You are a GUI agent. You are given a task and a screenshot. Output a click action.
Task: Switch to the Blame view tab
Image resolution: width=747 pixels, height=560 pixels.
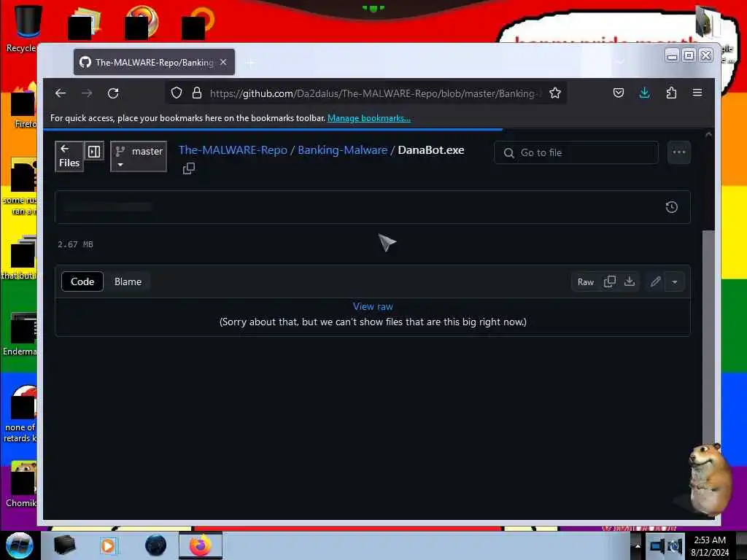[x=128, y=281]
